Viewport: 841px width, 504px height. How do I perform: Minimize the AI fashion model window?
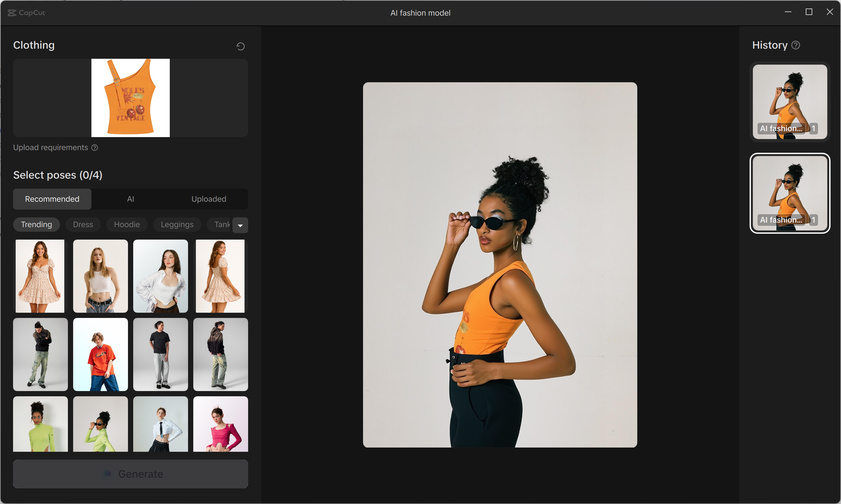788,12
